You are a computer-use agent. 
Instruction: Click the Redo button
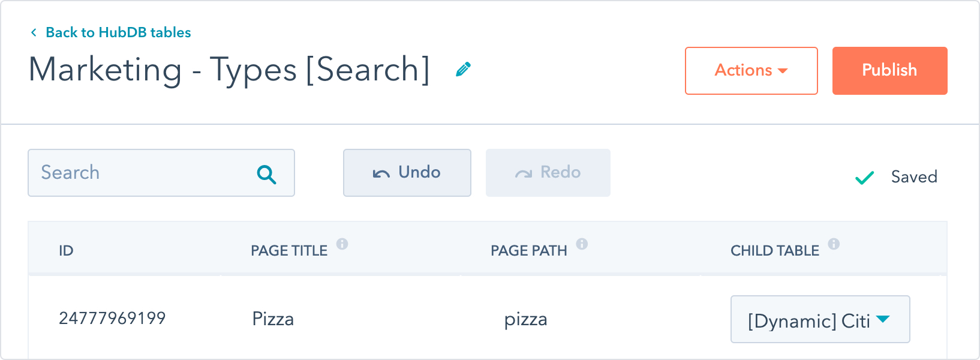pos(548,173)
